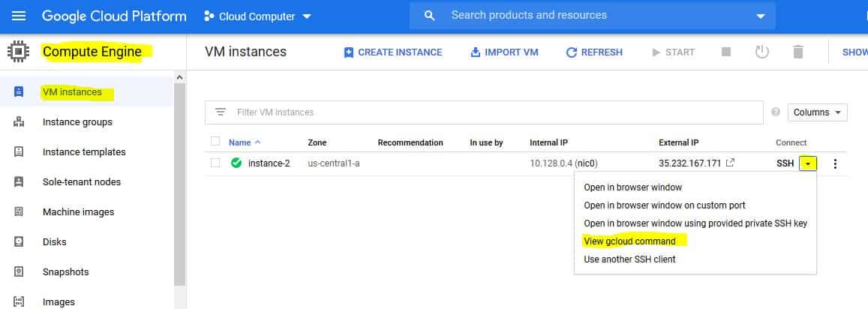The image size is (868, 309).
Task: Toggle the select-all header checkbox
Action: (215, 142)
